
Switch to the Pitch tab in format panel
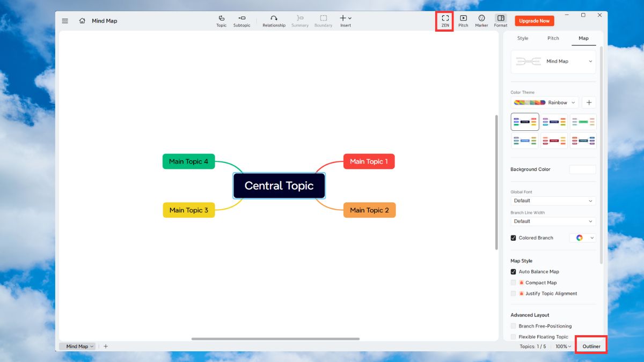tap(553, 39)
